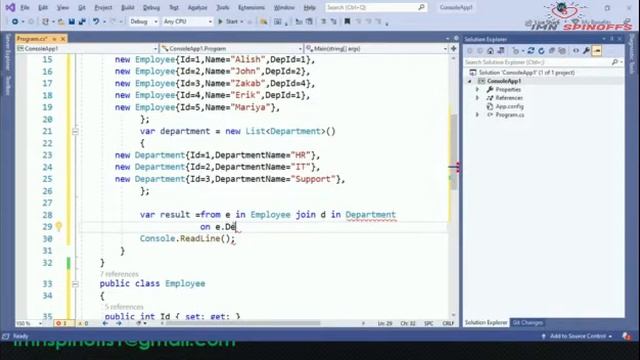
Task: Click the underlined Department word on line 28
Action: click(x=371, y=215)
